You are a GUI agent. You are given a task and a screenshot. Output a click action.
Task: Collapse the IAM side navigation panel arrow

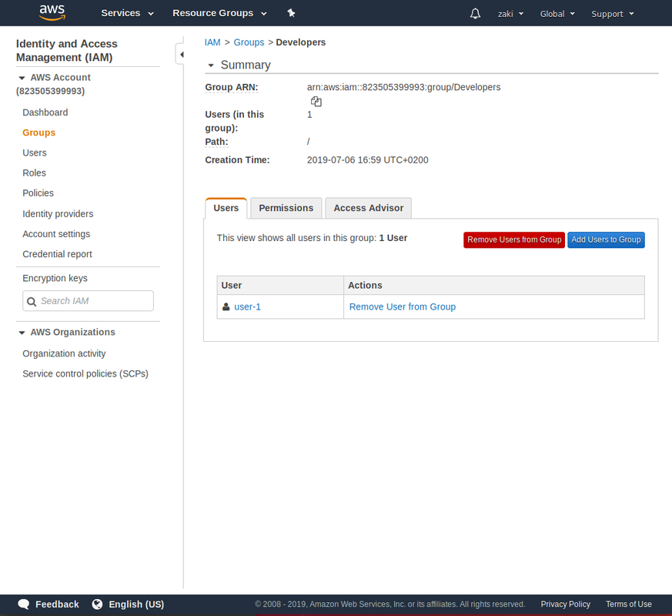182,55
